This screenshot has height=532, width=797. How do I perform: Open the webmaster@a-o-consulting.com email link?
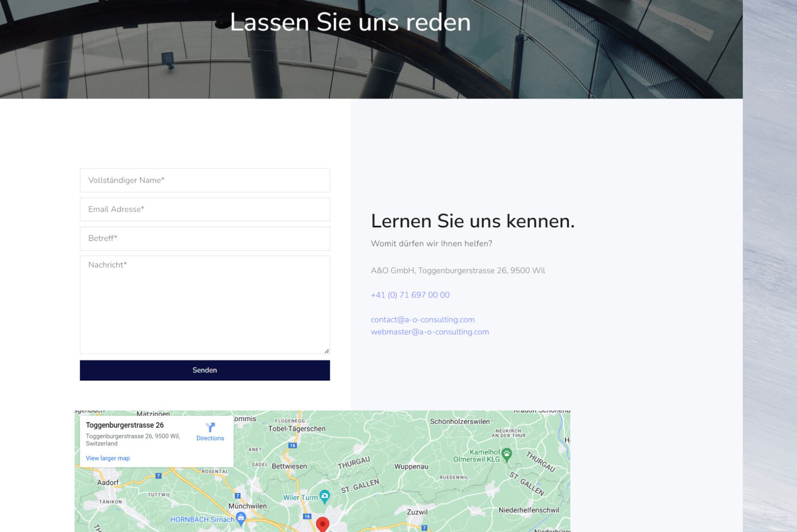coord(429,332)
